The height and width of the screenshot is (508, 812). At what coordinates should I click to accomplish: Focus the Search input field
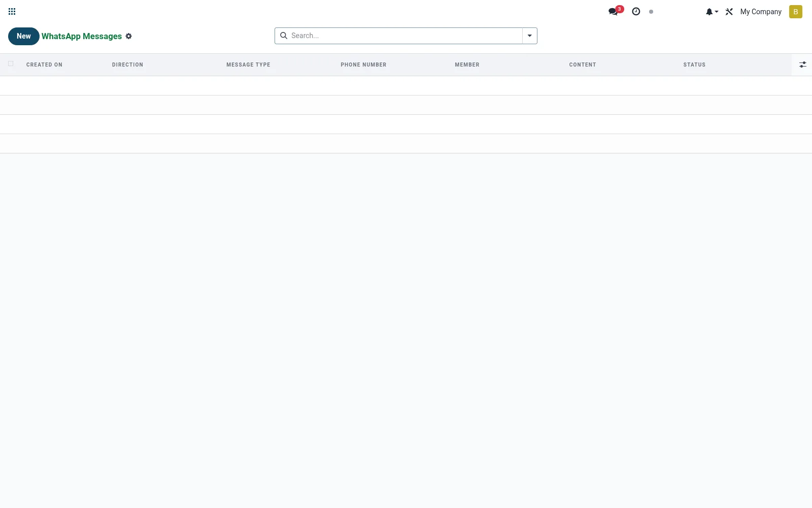coord(405,36)
